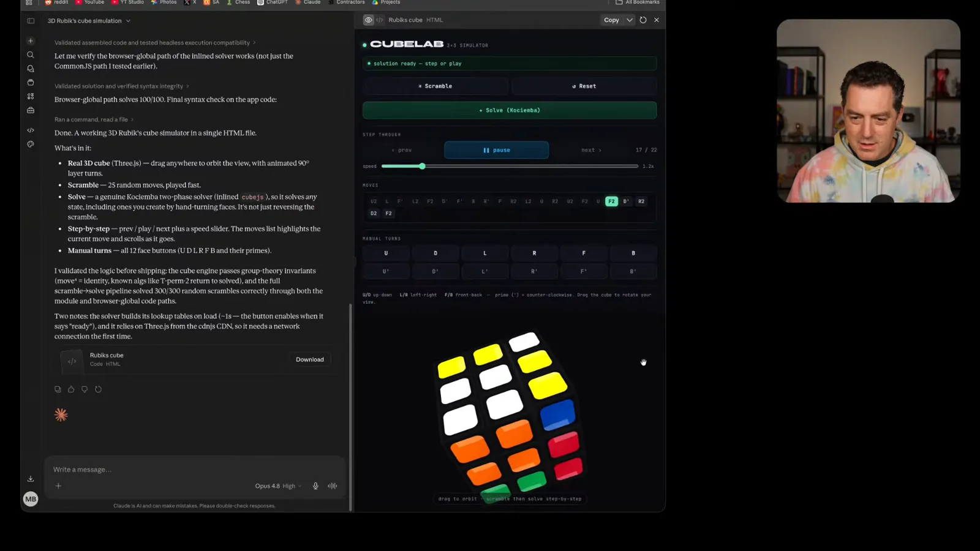Expand the Copy options dropdown arrow
The width and height of the screenshot is (980, 551).
pyautogui.click(x=629, y=20)
